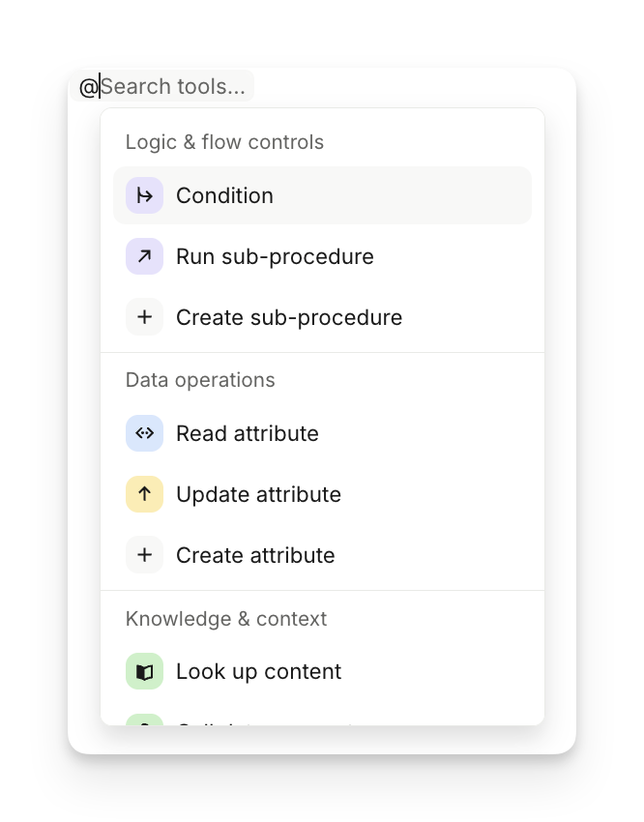This screenshot has height=822, width=644.
Task: Choose the Update attribute option
Action: point(258,495)
